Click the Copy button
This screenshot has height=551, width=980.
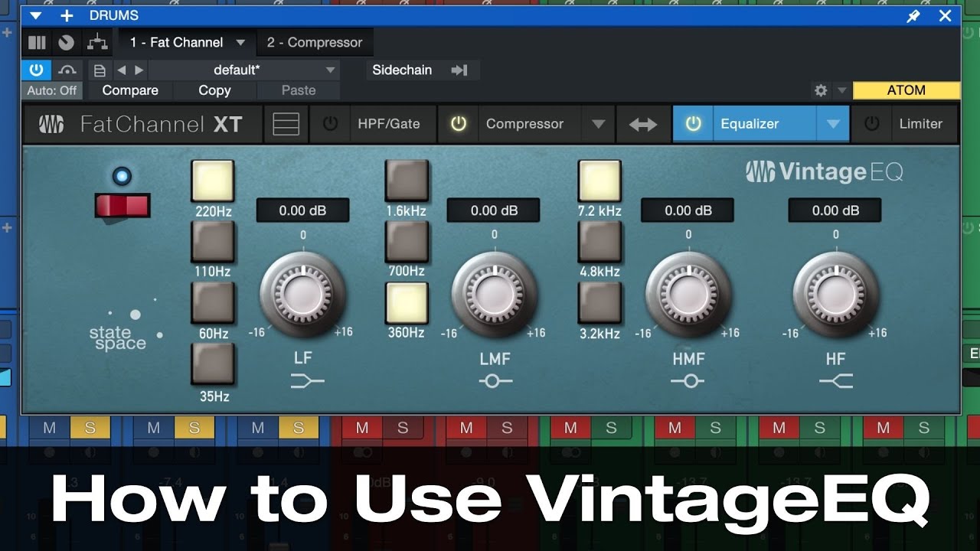click(214, 90)
